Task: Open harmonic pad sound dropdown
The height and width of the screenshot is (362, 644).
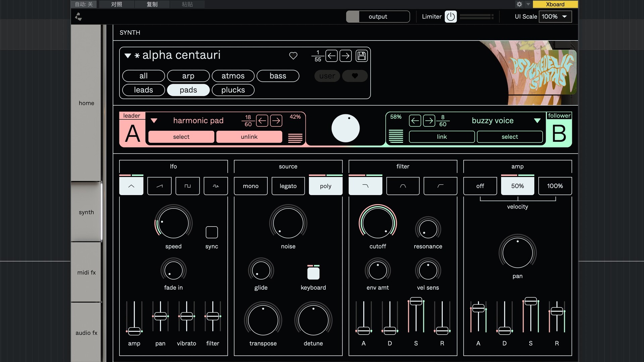Action: coord(154,121)
